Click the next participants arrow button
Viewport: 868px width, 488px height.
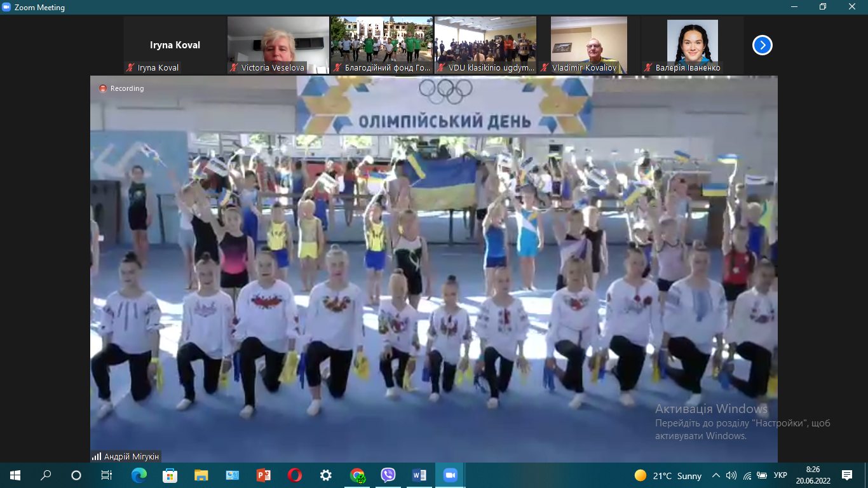762,45
